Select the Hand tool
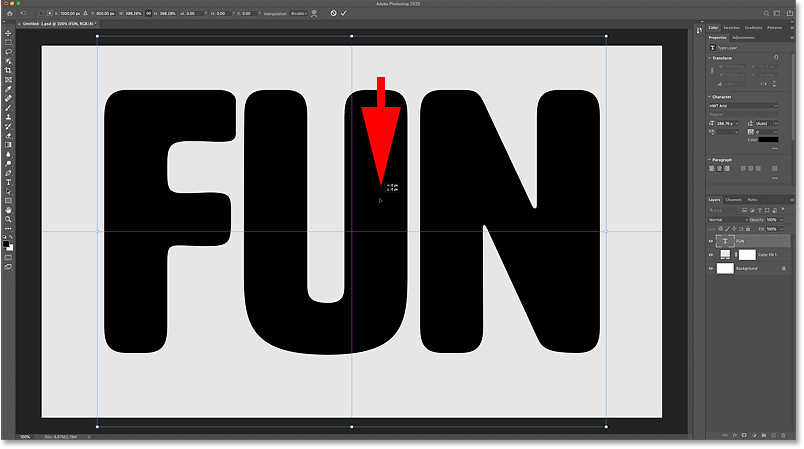This screenshot has width=804, height=449. point(8,209)
